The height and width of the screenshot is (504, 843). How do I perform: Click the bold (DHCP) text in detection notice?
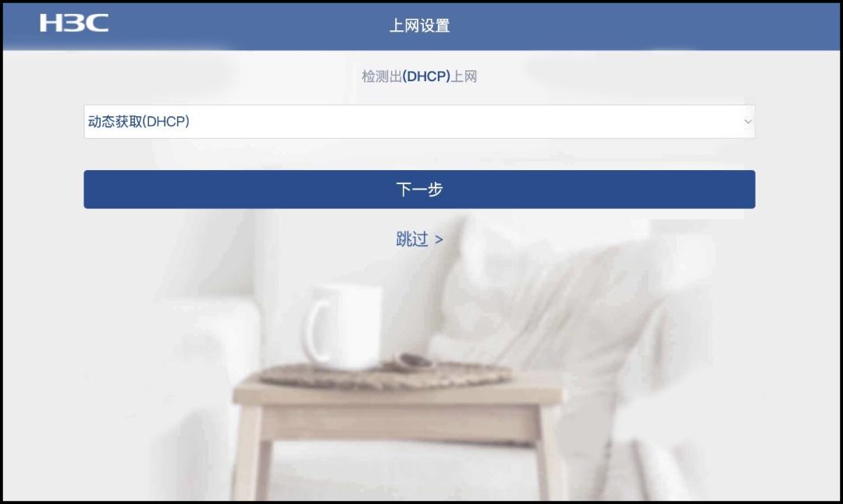pos(426,76)
